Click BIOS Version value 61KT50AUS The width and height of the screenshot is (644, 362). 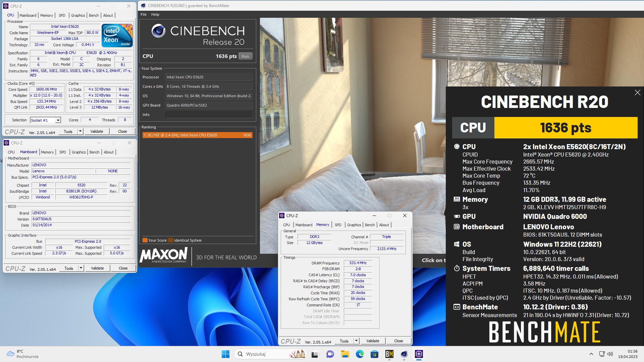(81, 219)
